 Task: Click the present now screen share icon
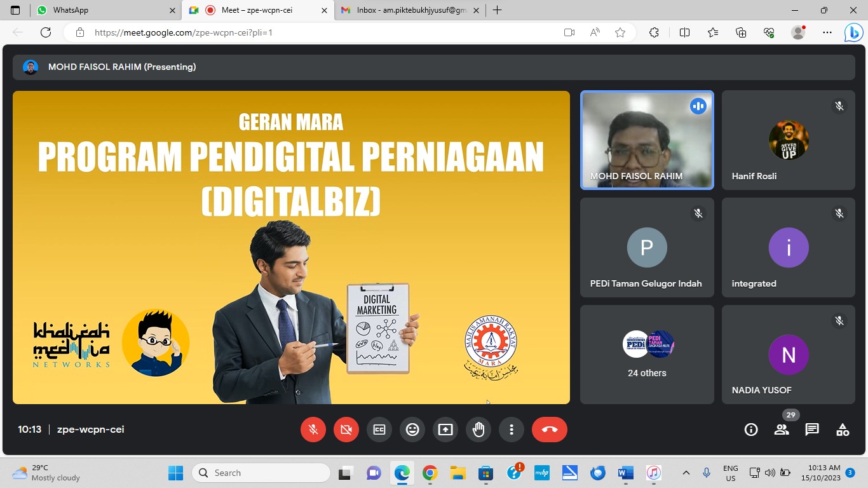(x=445, y=430)
